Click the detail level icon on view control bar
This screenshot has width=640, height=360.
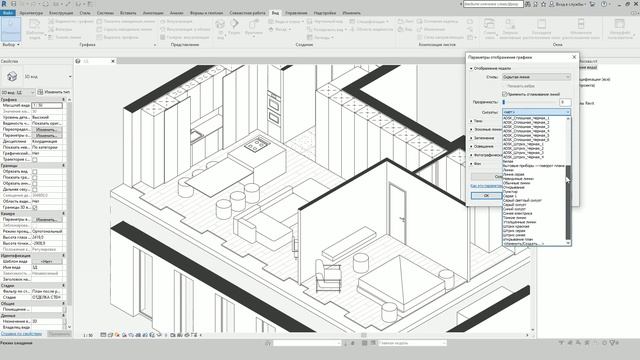coord(110,335)
